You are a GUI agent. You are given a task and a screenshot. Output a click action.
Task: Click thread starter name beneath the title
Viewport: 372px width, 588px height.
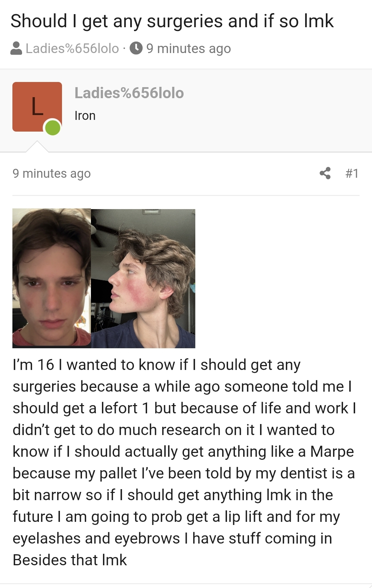pos(72,49)
